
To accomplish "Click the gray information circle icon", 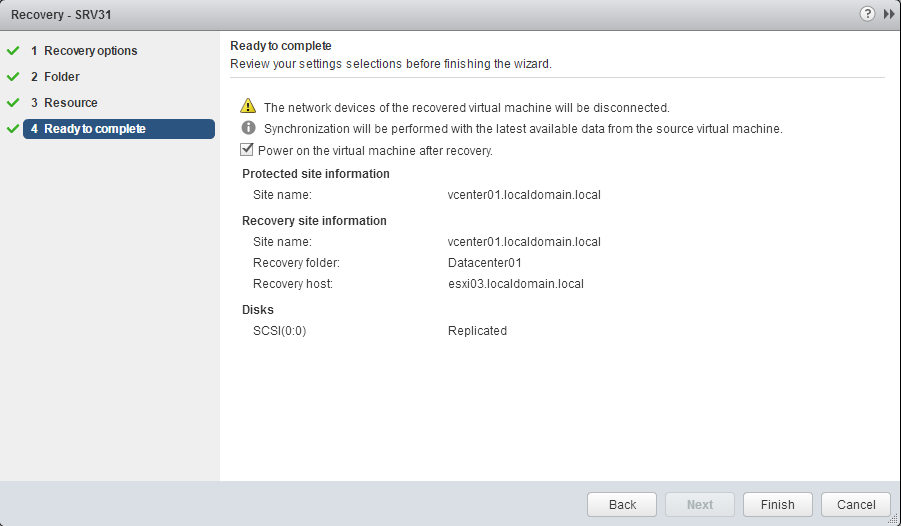I will tap(248, 129).
